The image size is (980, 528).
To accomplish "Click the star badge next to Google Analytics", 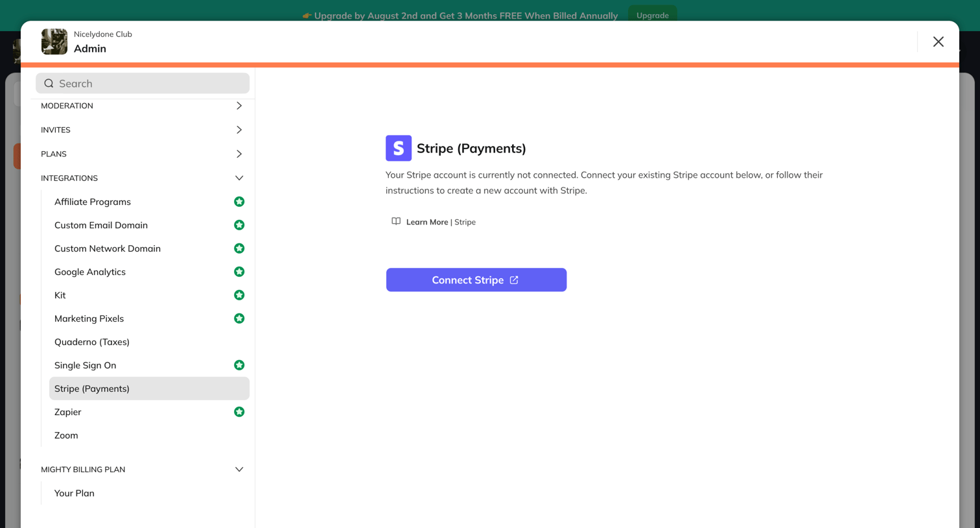I will point(239,272).
